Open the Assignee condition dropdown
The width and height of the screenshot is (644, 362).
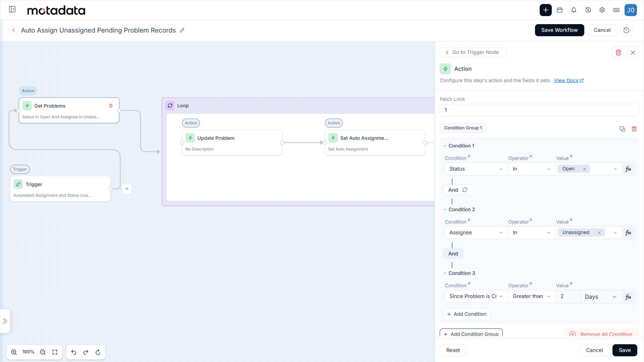coord(476,233)
